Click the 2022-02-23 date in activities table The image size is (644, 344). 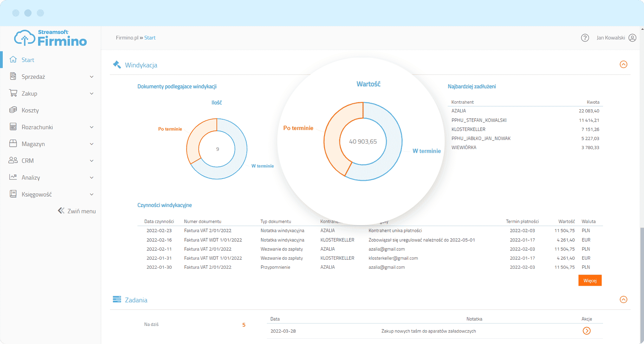[159, 231]
